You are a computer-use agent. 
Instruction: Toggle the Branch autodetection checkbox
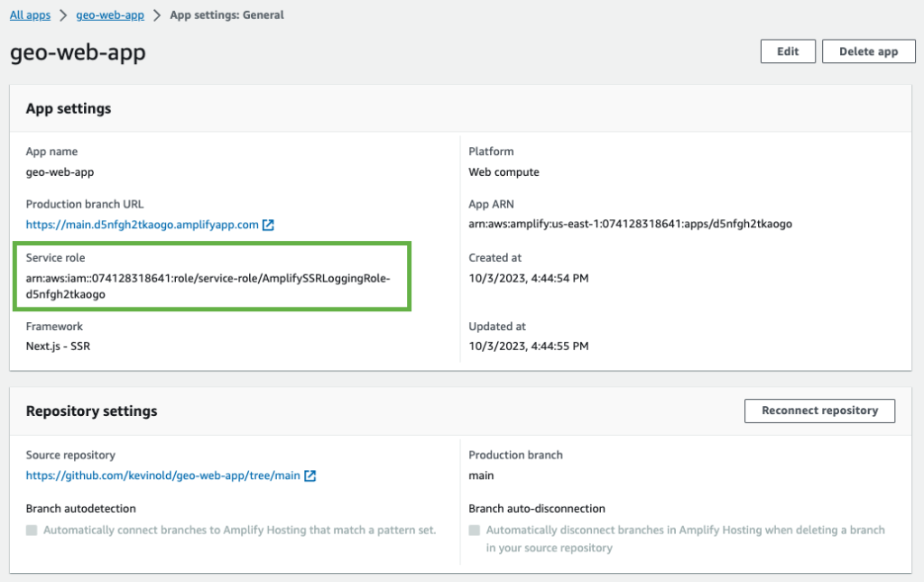click(x=32, y=531)
